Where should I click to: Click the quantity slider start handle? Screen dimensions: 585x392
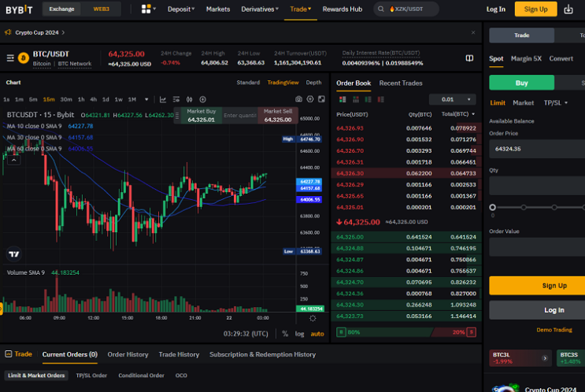tap(492, 207)
